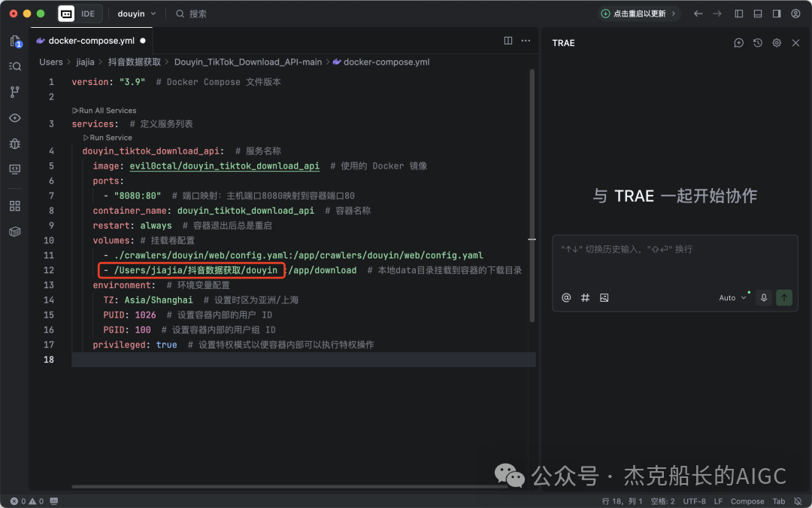This screenshot has height=508, width=812.
Task: Click the jiajia breadcrumb
Action: click(85, 62)
